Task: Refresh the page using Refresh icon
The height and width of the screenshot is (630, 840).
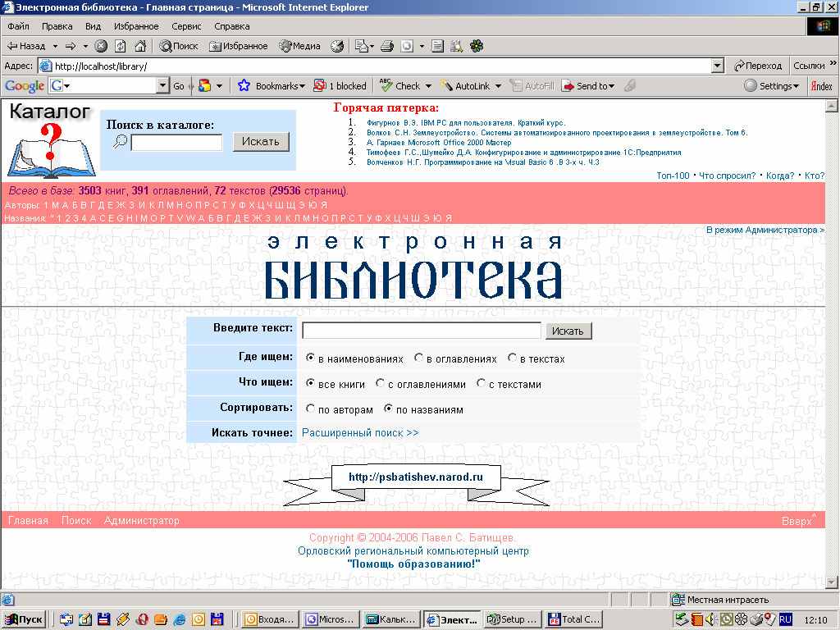Action: tap(121, 46)
